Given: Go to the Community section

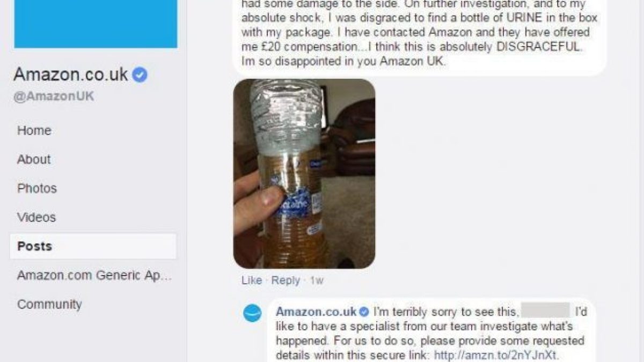Looking at the screenshot, I should coord(49,304).
